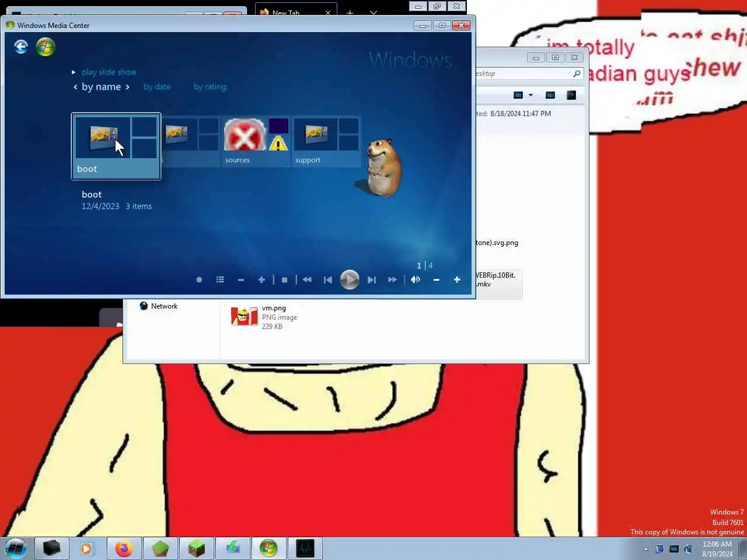Open the sources folder with error icon
The height and width of the screenshot is (560, 747).
tap(256, 142)
